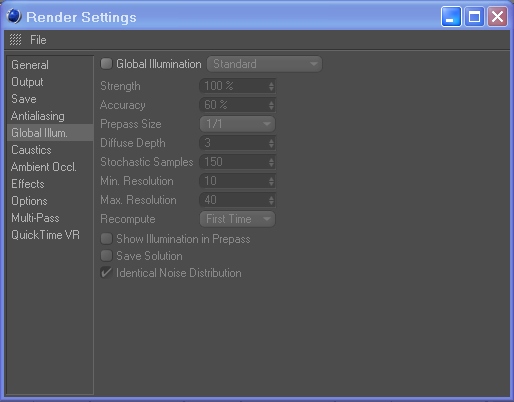This screenshot has height=402, width=514.
Task: Select the Ambient Occl. page
Action: click(x=44, y=167)
